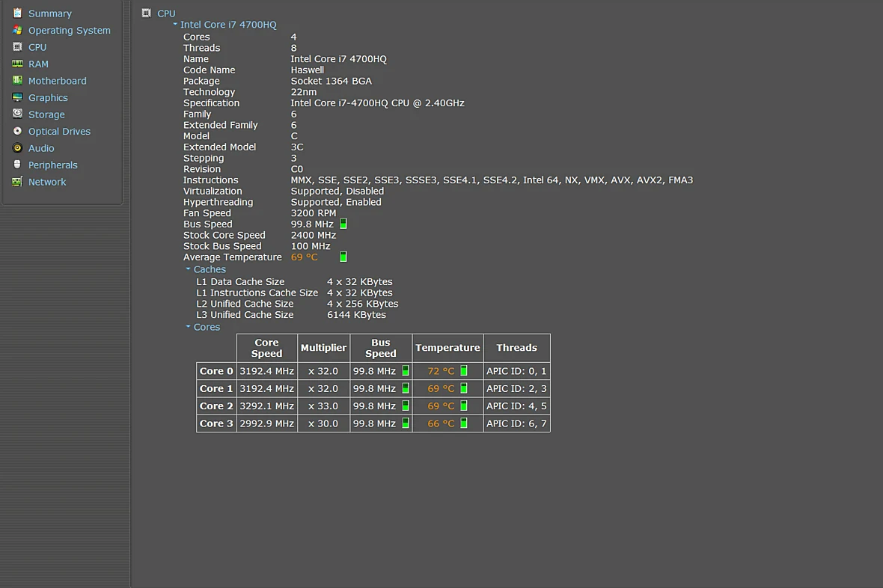Open the Audio section
883x588 pixels.
(x=41, y=148)
